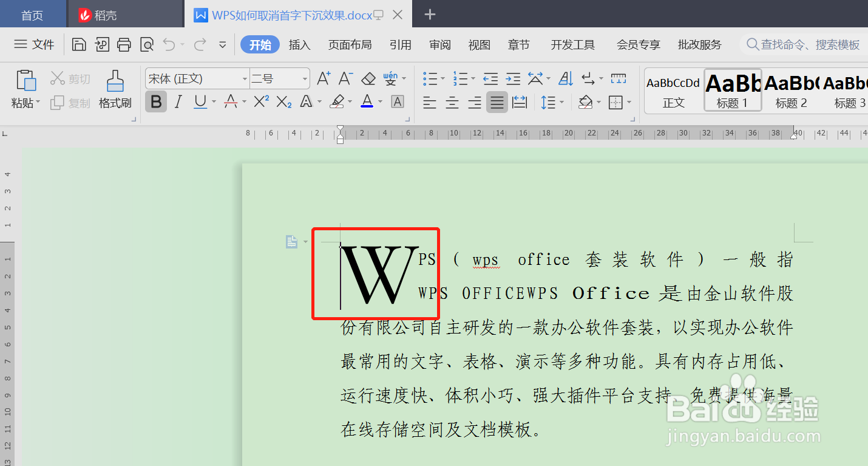Toggle Character Border (boxed A)

pyautogui.click(x=398, y=102)
